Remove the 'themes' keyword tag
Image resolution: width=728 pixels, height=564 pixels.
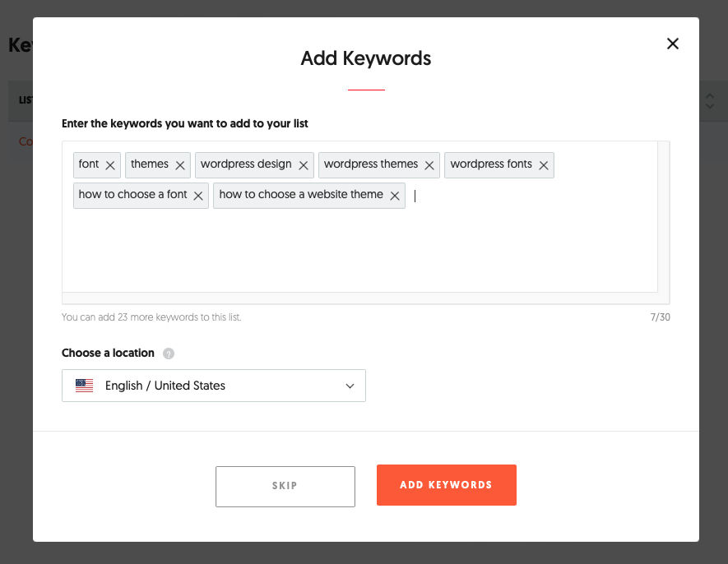180,165
